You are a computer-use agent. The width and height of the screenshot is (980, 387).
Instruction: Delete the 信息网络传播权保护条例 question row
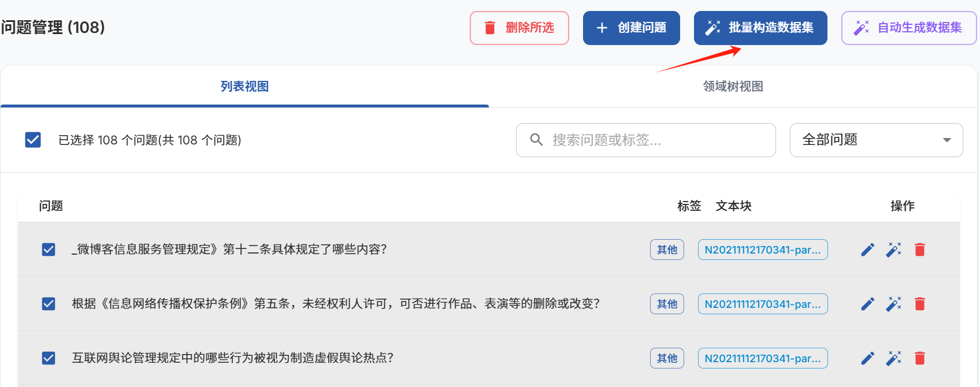pos(920,304)
